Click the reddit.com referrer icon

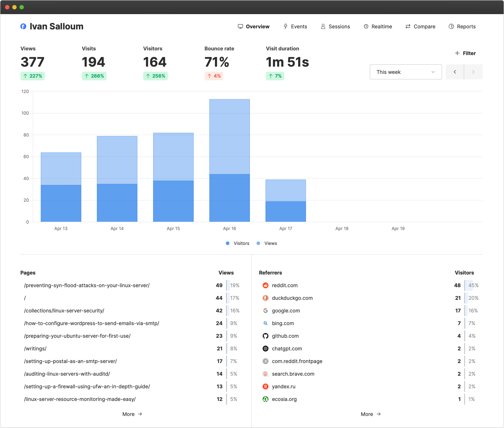(266, 285)
